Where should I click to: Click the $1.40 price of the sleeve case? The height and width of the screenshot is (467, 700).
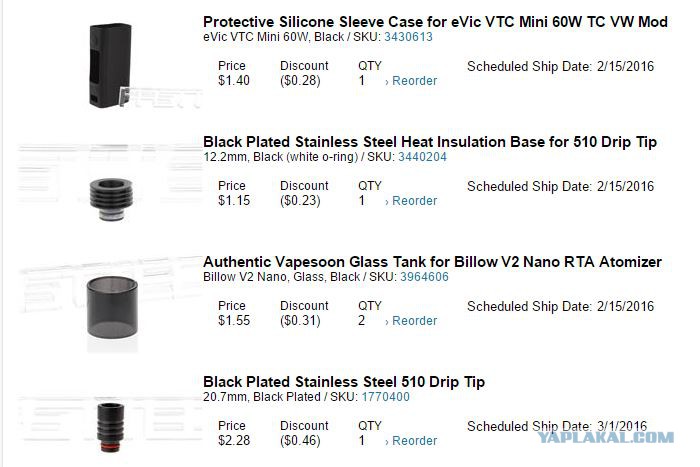(234, 81)
